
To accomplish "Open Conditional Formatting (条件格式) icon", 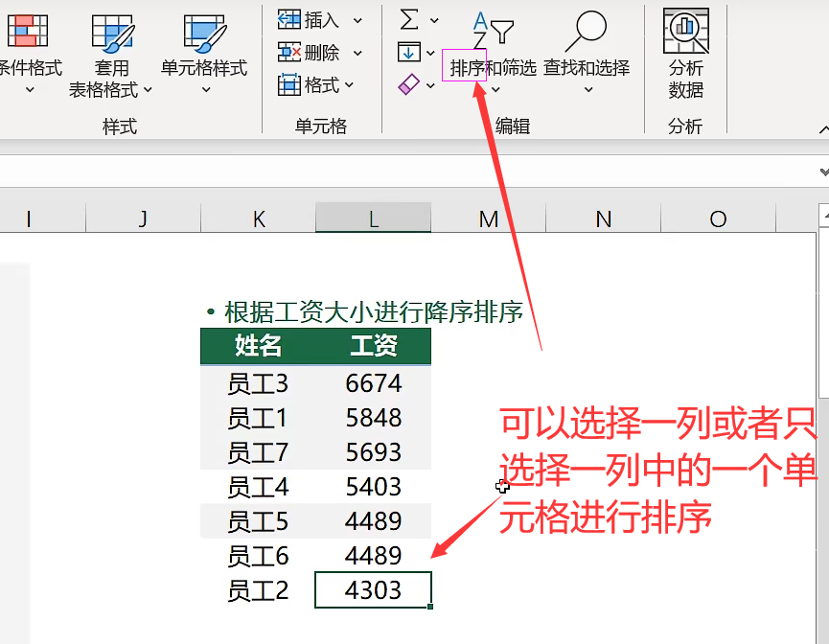I will 28,31.
